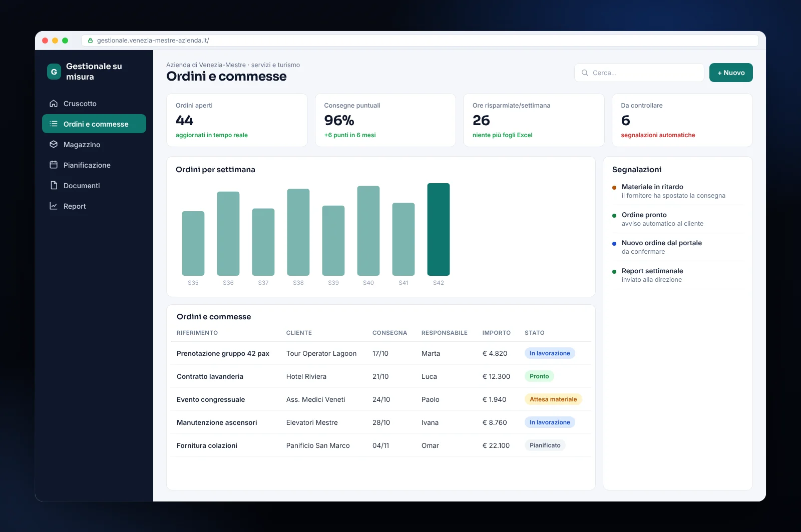
Task: Click the Consegne puntuali 96% card
Action: pyautogui.click(x=385, y=120)
